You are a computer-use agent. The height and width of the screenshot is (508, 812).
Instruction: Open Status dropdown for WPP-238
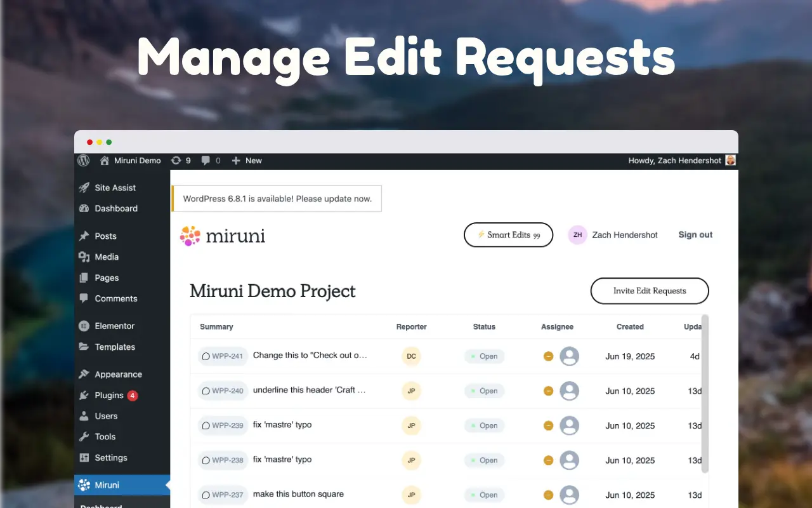coord(485,460)
